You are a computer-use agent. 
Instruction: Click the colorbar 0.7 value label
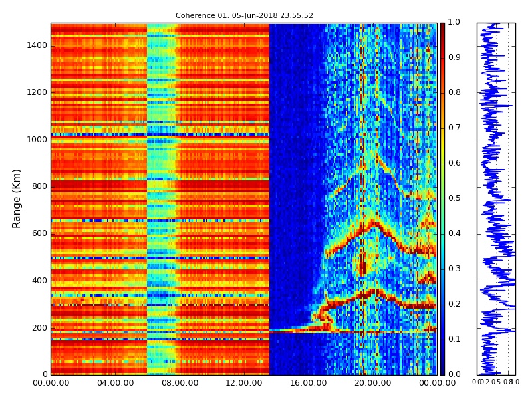point(454,128)
